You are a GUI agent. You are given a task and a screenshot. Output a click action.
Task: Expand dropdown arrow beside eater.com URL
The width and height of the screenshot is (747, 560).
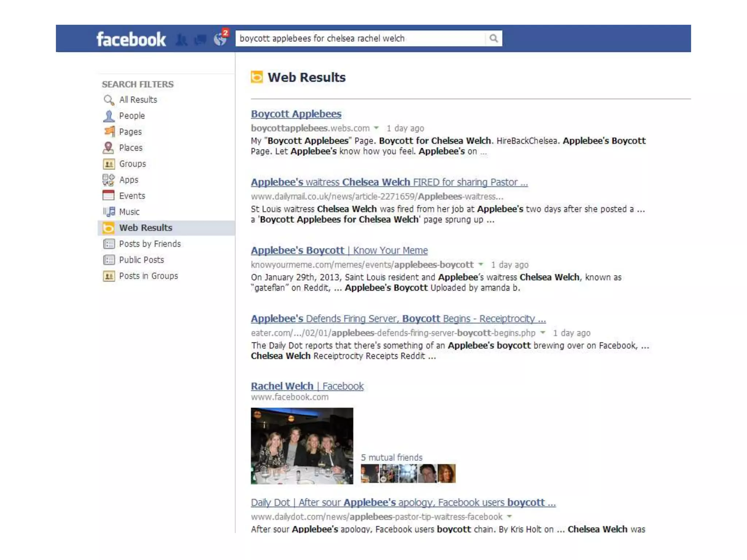coord(543,332)
